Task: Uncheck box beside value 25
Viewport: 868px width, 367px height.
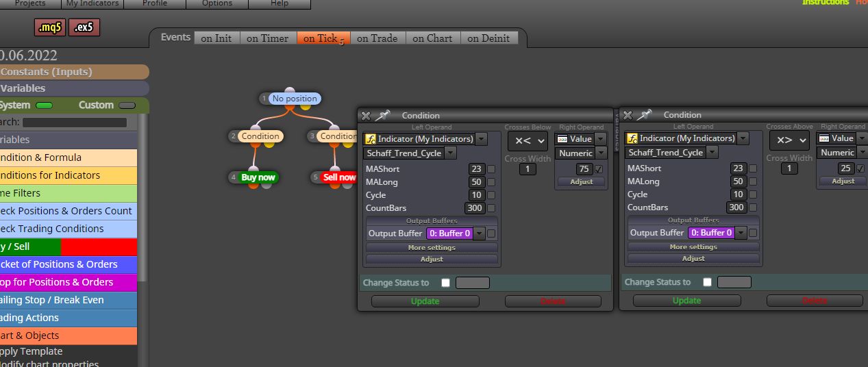Action: pyautogui.click(x=860, y=168)
